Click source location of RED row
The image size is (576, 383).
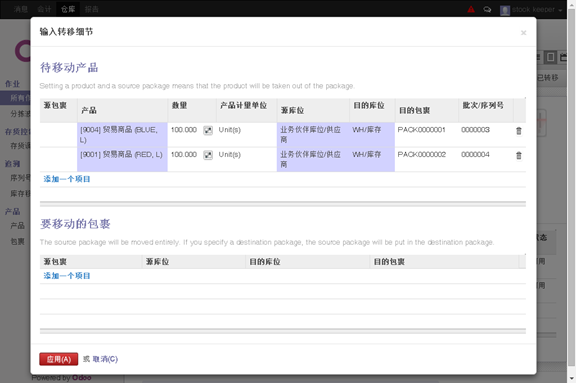click(313, 159)
